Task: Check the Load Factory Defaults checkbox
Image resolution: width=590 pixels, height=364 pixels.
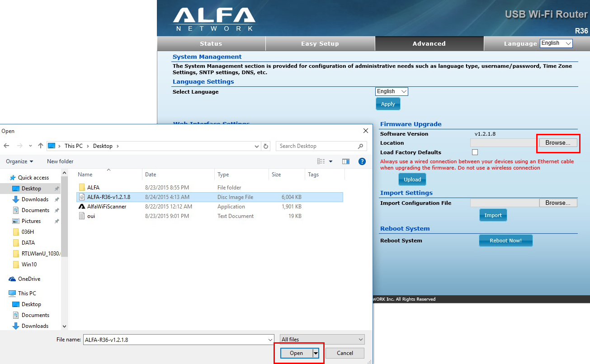Action: tap(475, 152)
